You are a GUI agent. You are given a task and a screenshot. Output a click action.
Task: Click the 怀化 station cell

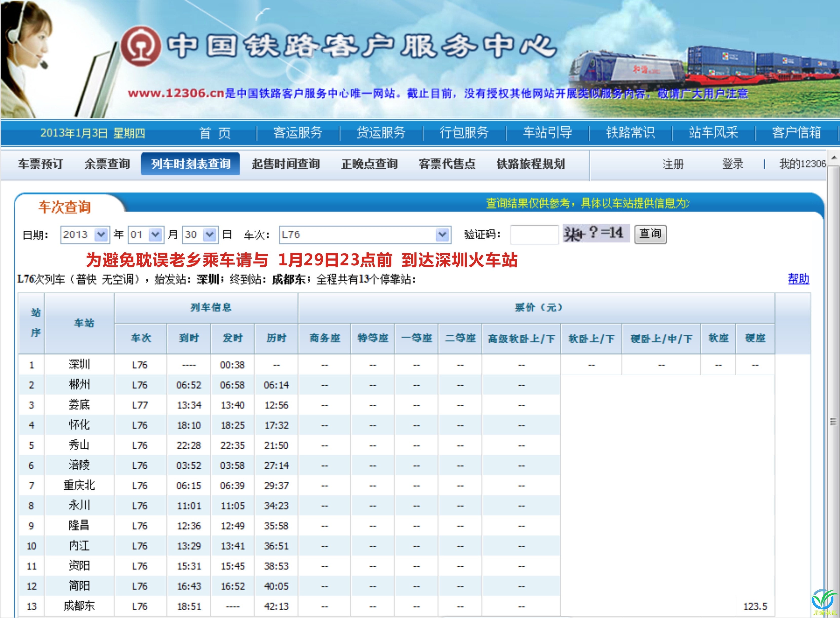79,425
